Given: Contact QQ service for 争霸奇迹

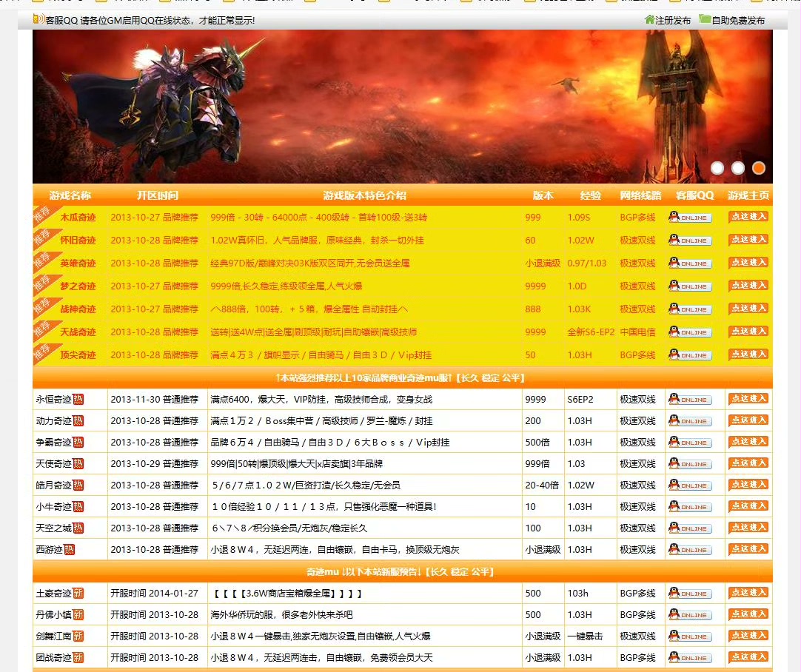Looking at the screenshot, I should click(690, 443).
